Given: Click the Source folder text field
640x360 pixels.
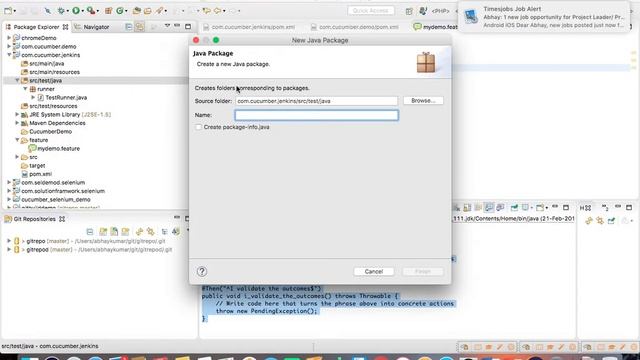Looking at the screenshot, I should pos(316,101).
